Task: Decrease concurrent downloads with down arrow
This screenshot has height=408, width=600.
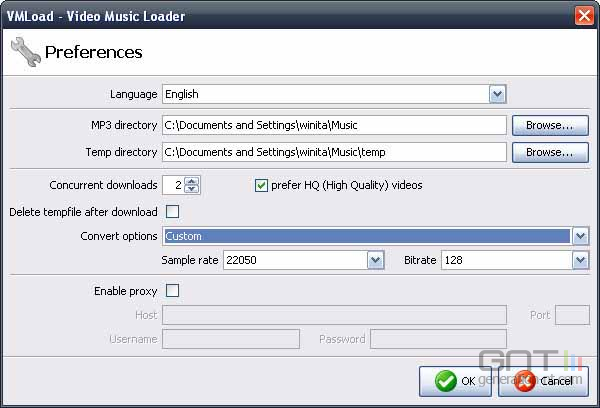Action: click(x=192, y=189)
